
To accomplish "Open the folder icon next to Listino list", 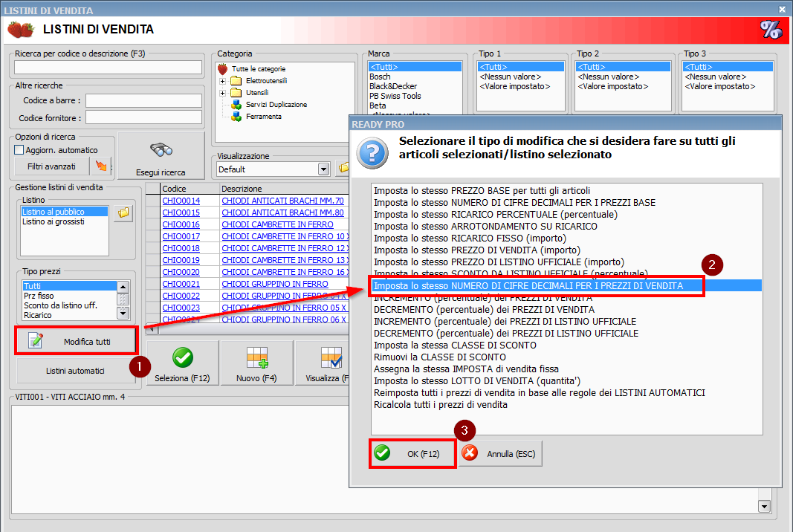I will tap(123, 213).
